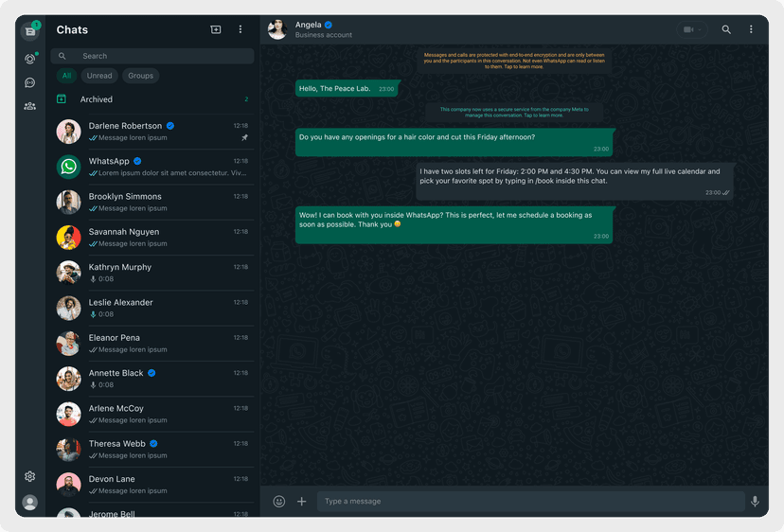Open the emoji picker

pyautogui.click(x=279, y=501)
